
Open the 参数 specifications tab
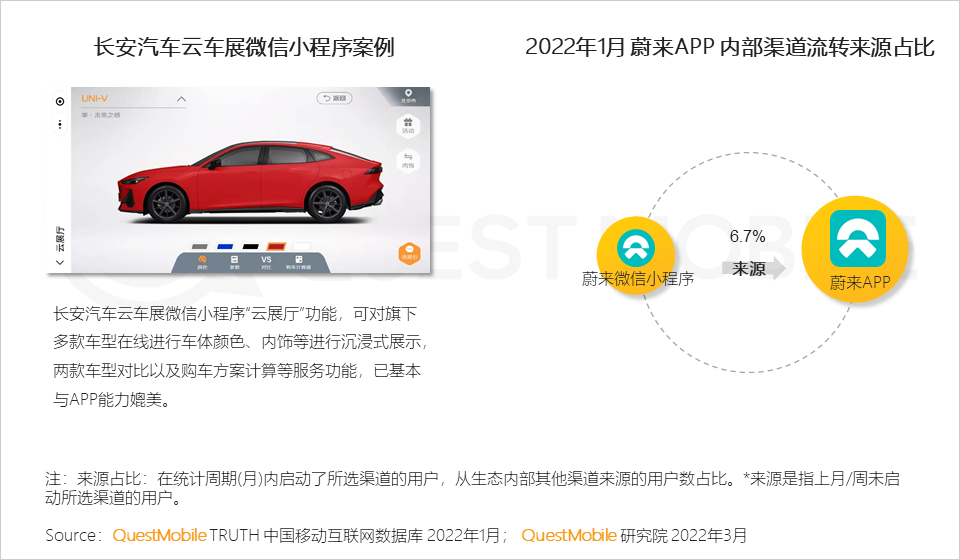point(234,262)
